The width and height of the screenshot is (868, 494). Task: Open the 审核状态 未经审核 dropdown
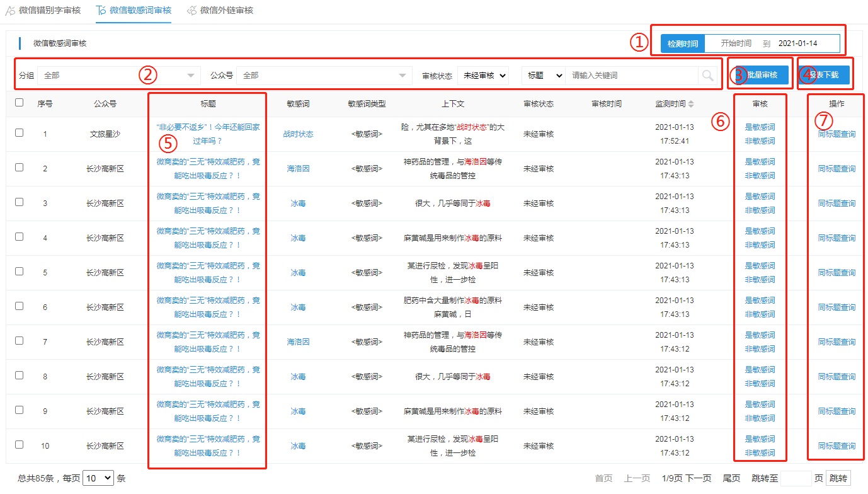483,76
